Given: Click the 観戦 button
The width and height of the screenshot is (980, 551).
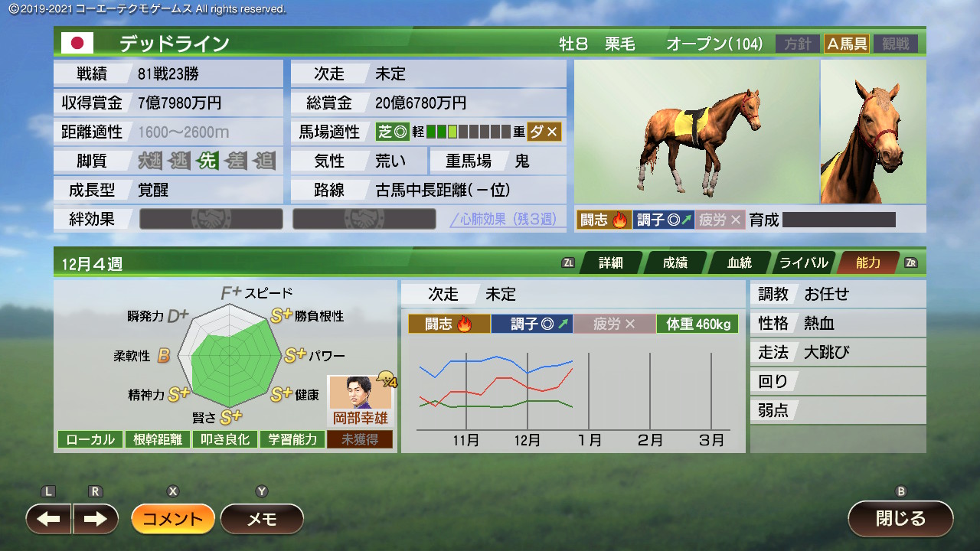Looking at the screenshot, I should pos(896,44).
